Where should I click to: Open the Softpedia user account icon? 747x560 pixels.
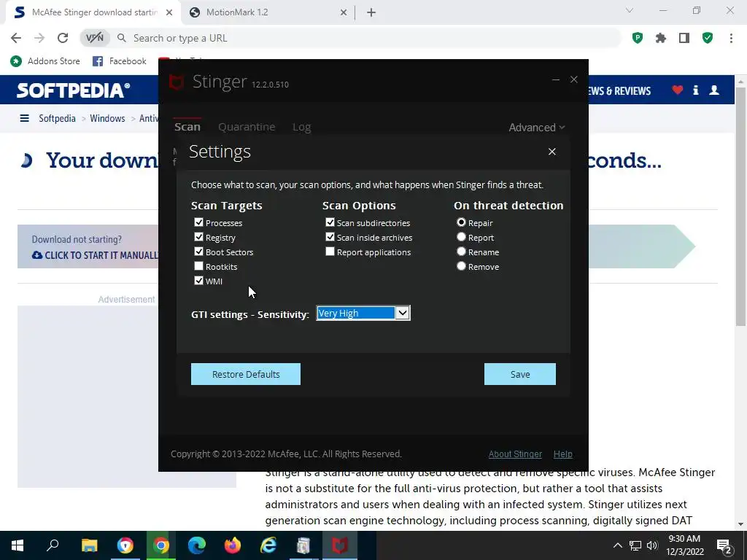coord(713,90)
